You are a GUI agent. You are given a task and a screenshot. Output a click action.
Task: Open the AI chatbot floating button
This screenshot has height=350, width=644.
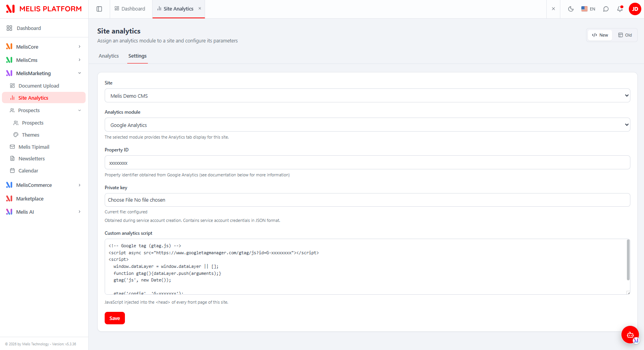[630, 334]
